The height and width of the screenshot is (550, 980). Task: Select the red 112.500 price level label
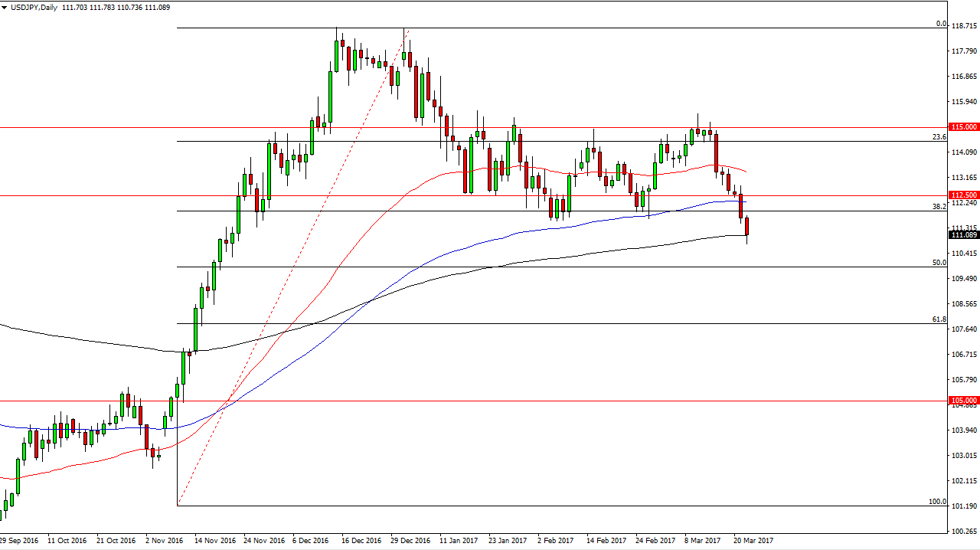[963, 195]
